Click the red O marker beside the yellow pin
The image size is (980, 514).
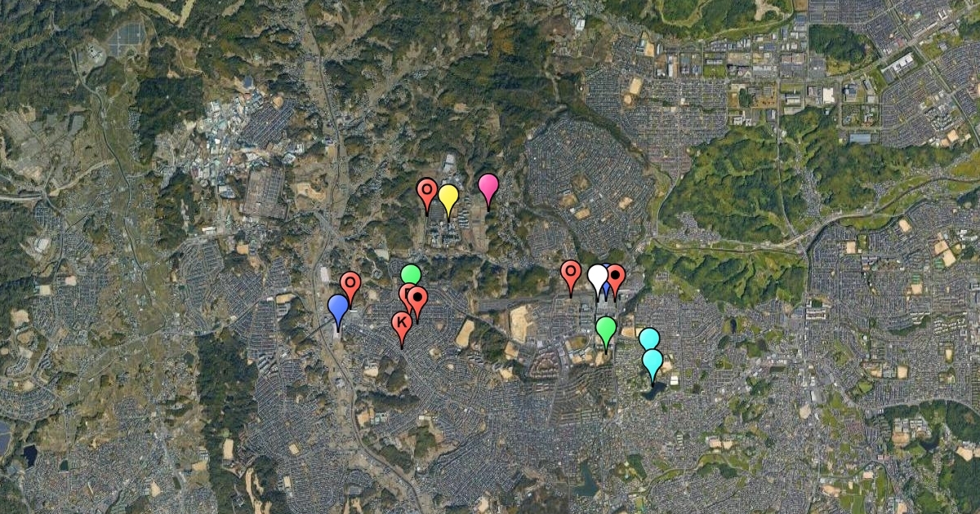426,191
